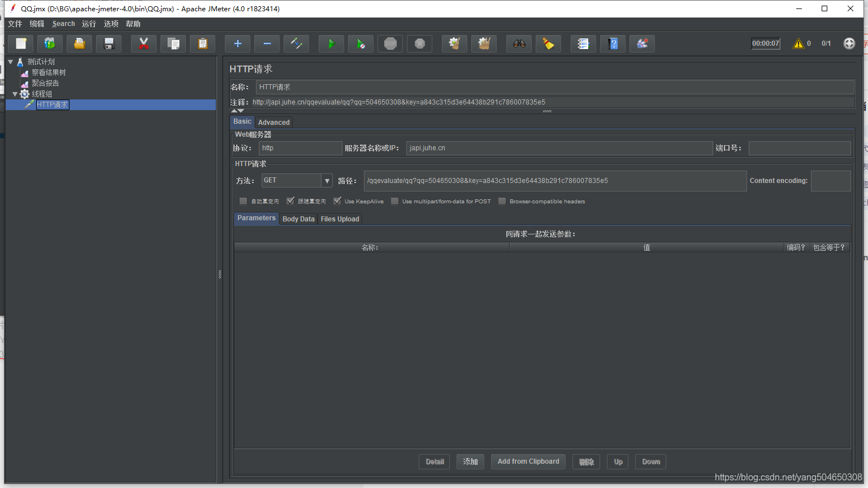Screen dimensions: 868x488
Task: Enable Use multipart/form-data for POST
Action: tap(394, 201)
